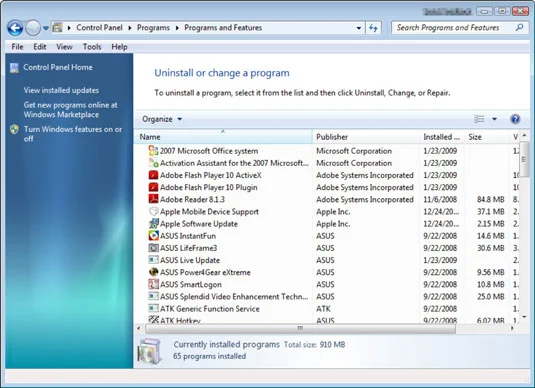Click the Refresh button in address bar
The height and width of the screenshot is (388, 535).
(373, 28)
